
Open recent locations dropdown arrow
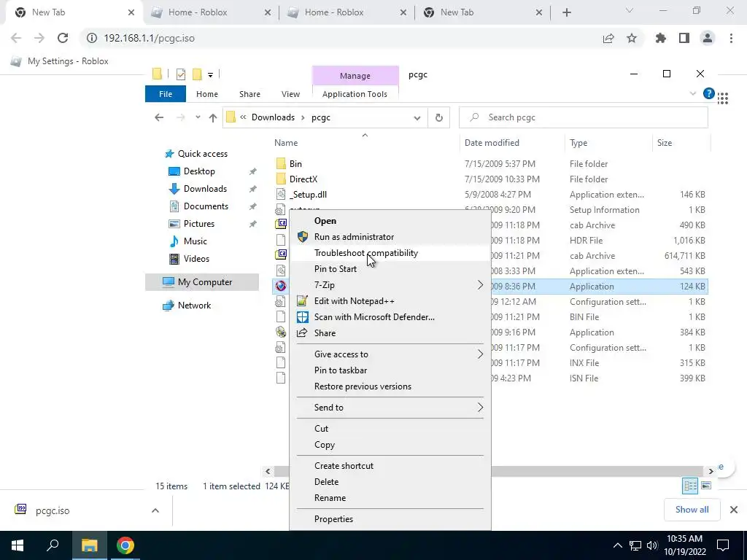[x=198, y=117]
